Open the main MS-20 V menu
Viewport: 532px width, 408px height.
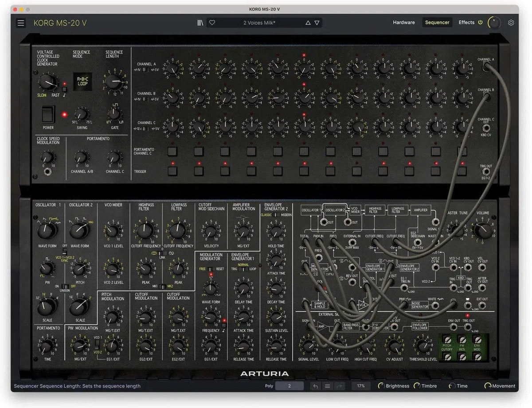pos(21,23)
